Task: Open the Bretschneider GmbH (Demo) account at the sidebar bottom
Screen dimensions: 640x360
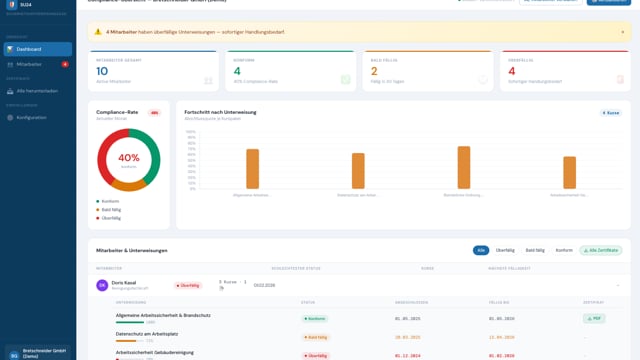Action: point(38,353)
